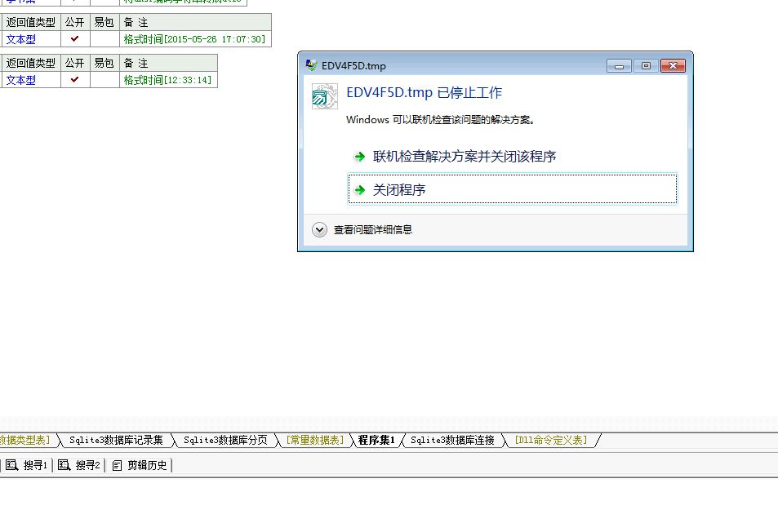The image size is (778, 532).
Task: Close the EDV4F5D.tmp dialog with the red X
Action: 673,66
